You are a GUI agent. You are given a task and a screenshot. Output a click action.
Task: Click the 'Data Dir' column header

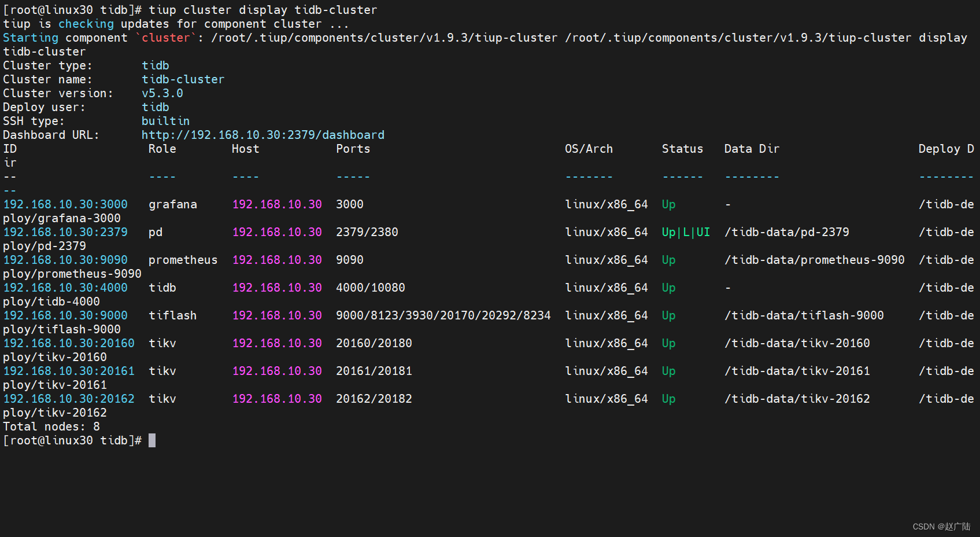(x=752, y=149)
